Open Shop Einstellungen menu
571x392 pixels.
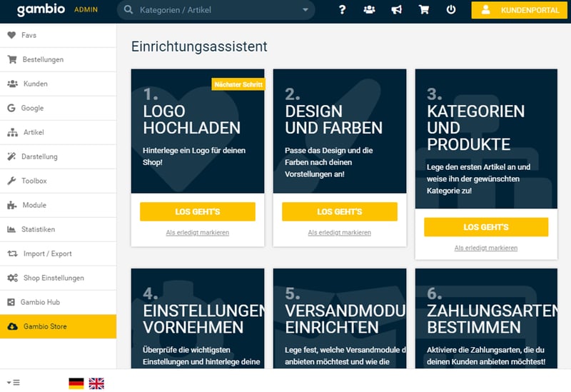point(59,278)
